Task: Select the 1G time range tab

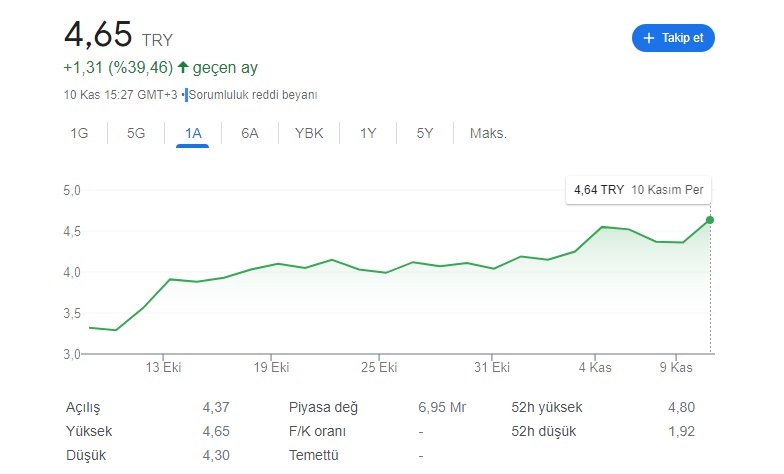Action: 79,134
